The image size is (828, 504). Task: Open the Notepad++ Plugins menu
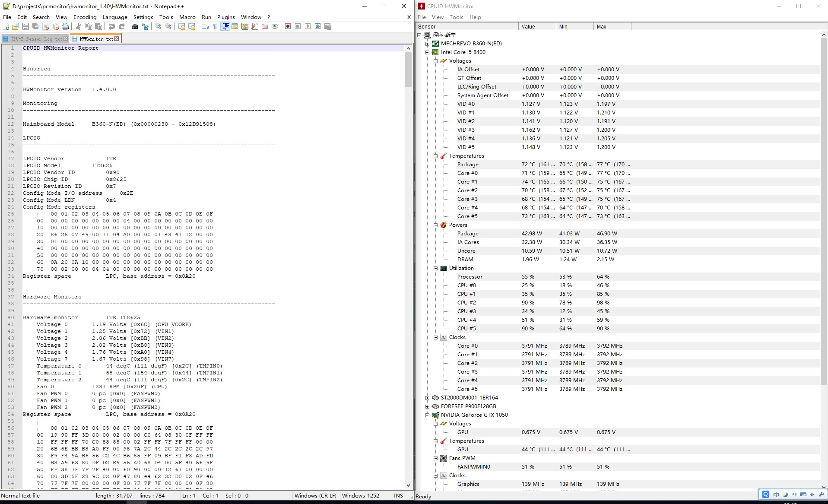point(226,17)
